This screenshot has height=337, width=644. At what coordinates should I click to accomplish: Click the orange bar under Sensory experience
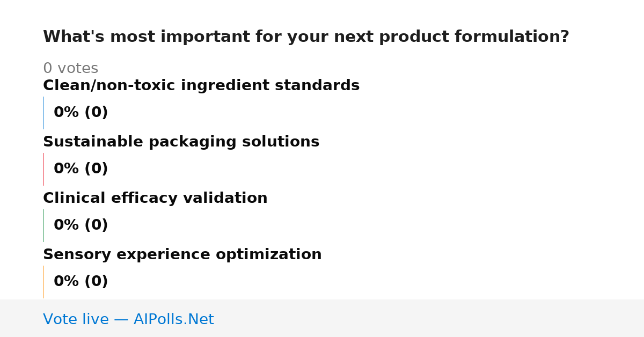pos(43,282)
